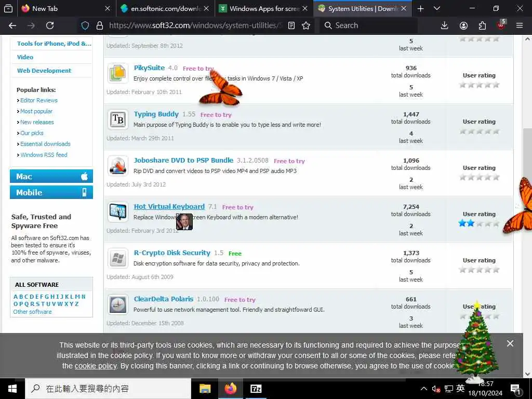Image resolution: width=532 pixels, height=399 pixels.
Task: Open 7-Zip from the taskbar
Action: click(x=256, y=389)
